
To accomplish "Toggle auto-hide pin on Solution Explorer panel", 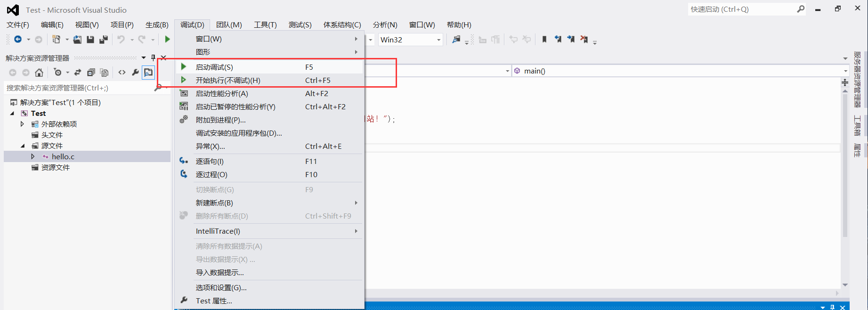I will 153,58.
